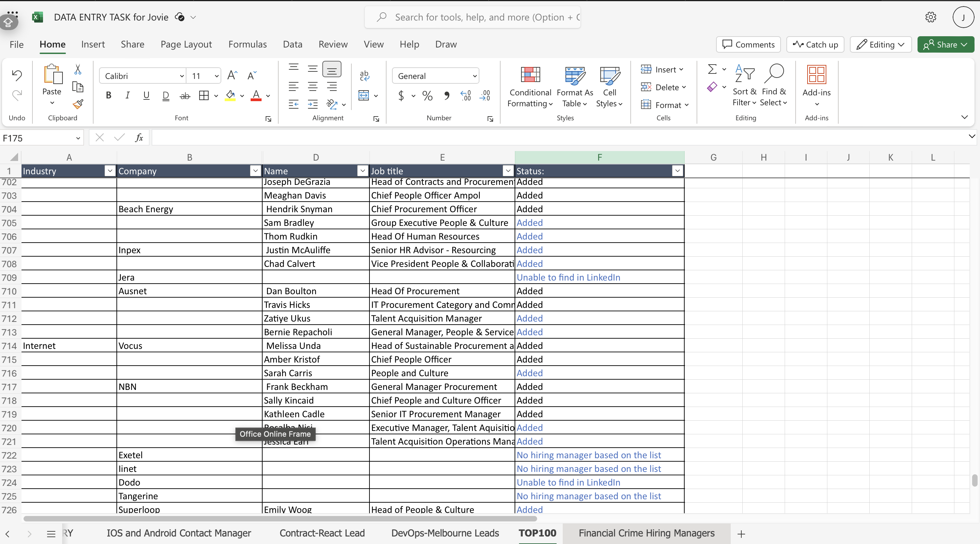
Task: Click the Catch up button
Action: pos(815,44)
